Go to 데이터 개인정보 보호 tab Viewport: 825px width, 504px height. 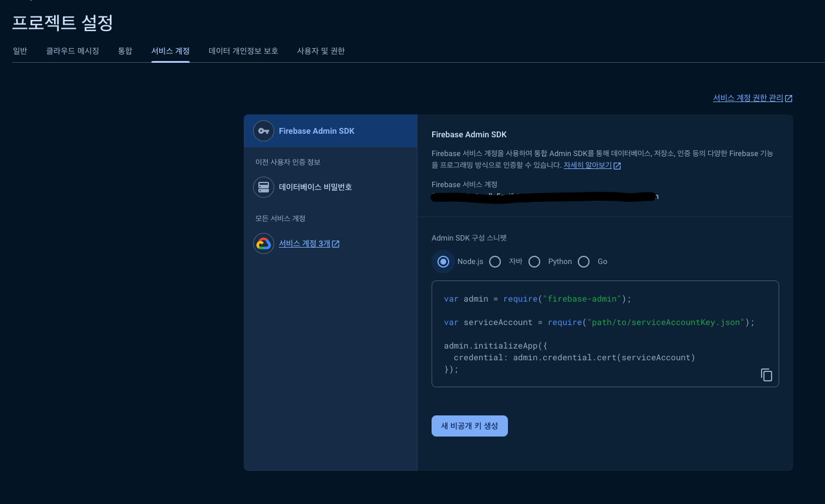click(243, 51)
